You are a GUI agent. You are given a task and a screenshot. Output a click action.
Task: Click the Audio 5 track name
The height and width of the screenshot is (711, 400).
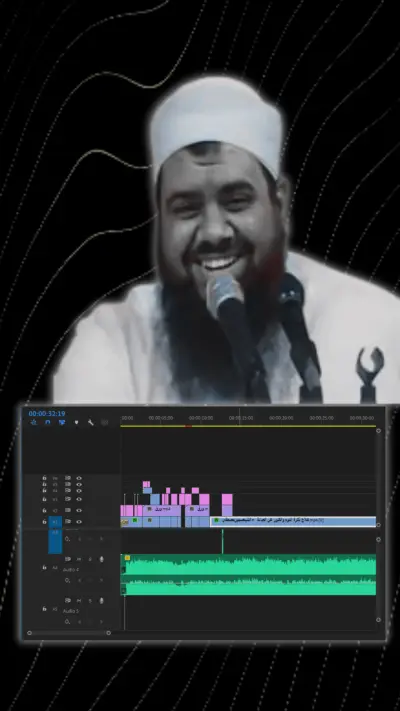click(71, 611)
